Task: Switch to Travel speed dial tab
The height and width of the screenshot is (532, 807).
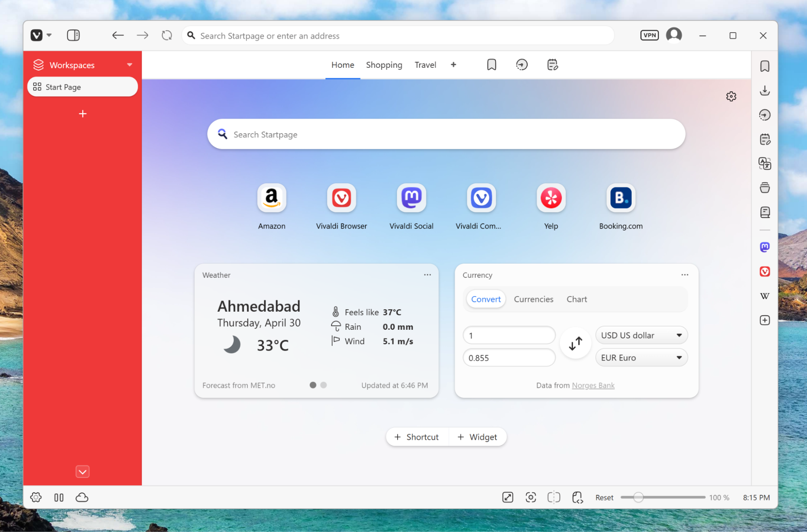Action: [x=425, y=65]
